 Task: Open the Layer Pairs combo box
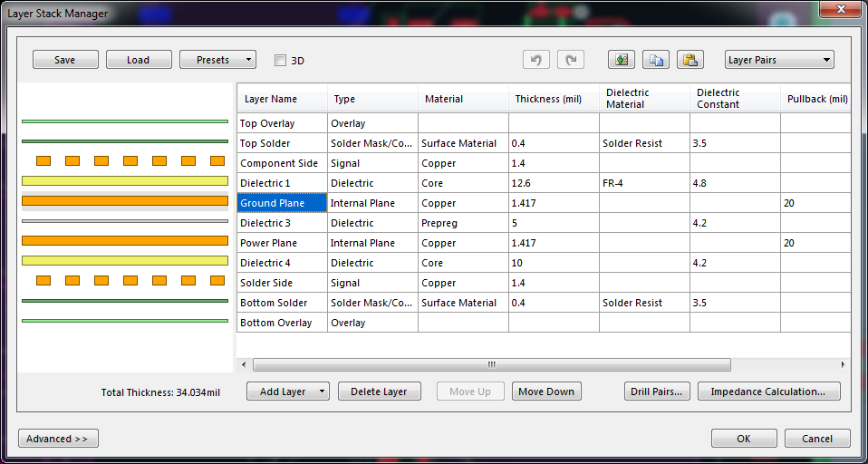pos(779,60)
